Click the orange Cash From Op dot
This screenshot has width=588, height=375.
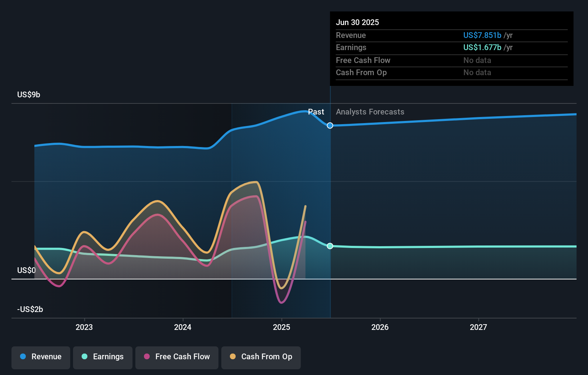(x=233, y=356)
